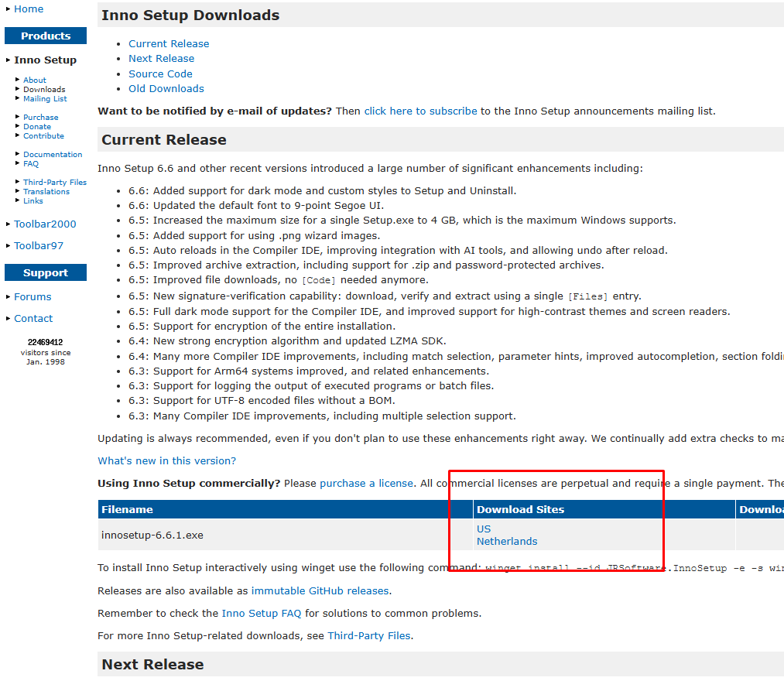Screen dimensions: 784x681
Task: Click the password-protected archives bullet
Action: coord(366,265)
